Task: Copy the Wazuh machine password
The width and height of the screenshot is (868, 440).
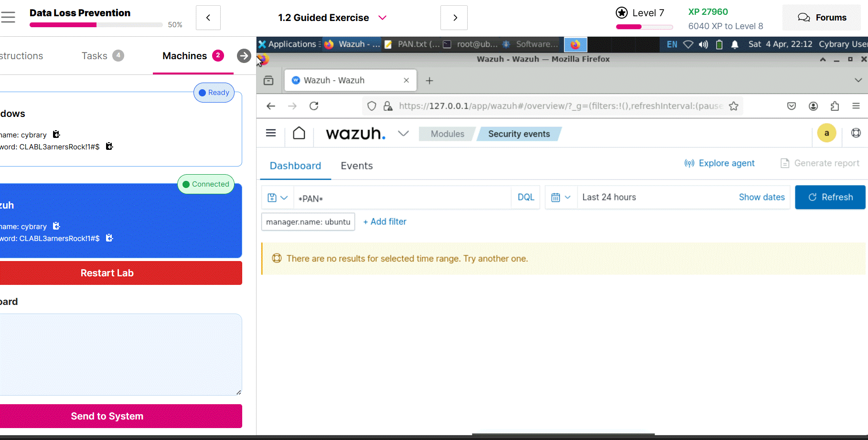Action: pyautogui.click(x=109, y=238)
